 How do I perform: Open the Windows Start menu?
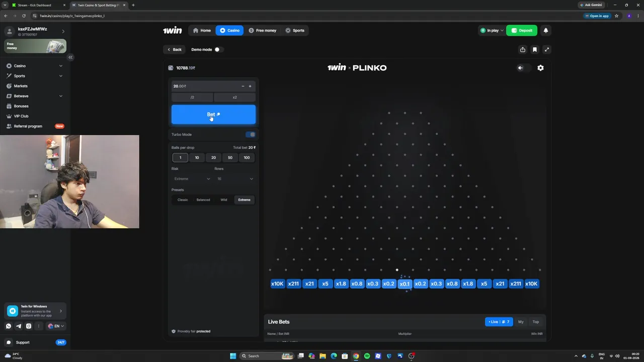coord(233,356)
